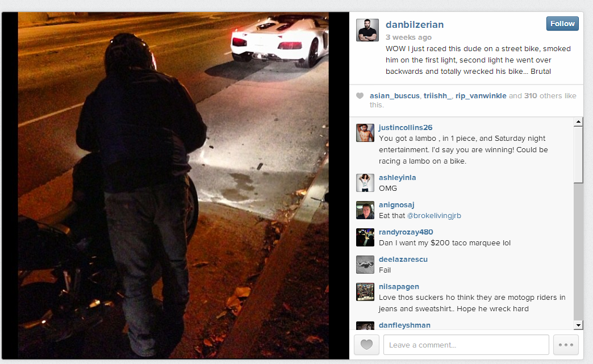
Task: Open nilsapagen username link
Action: tap(399, 287)
